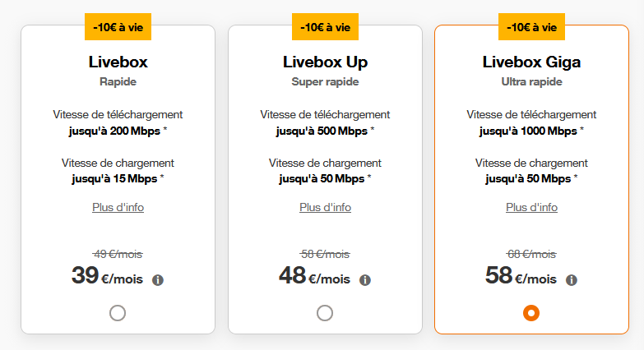Click the Super rapide subtitle
This screenshot has width=644, height=350.
[325, 81]
